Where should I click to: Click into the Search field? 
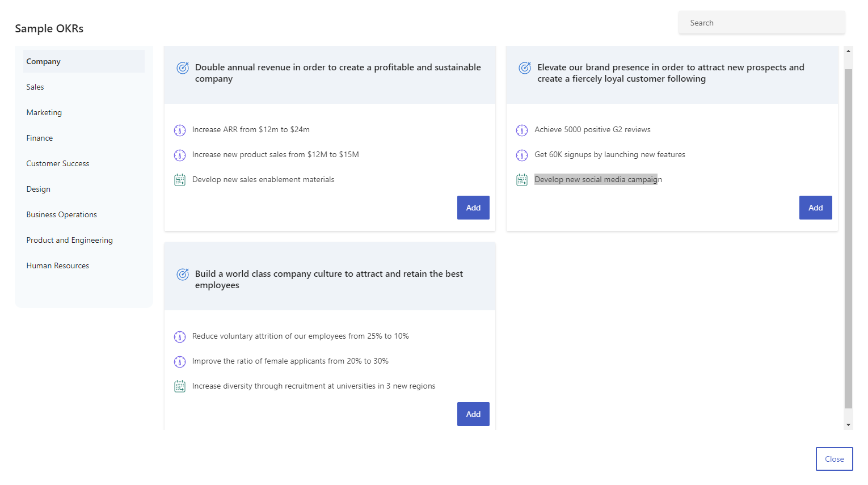(761, 23)
